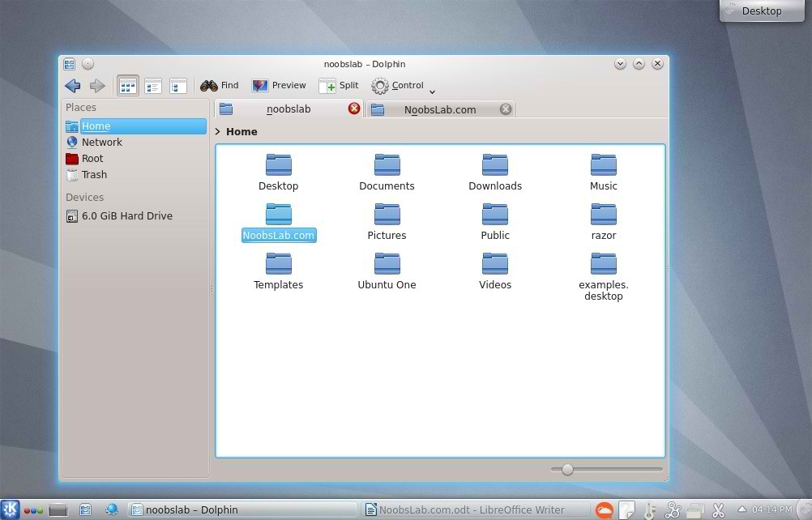The image size is (812, 520).
Task: Switch to Compact view mode
Action: (153, 85)
